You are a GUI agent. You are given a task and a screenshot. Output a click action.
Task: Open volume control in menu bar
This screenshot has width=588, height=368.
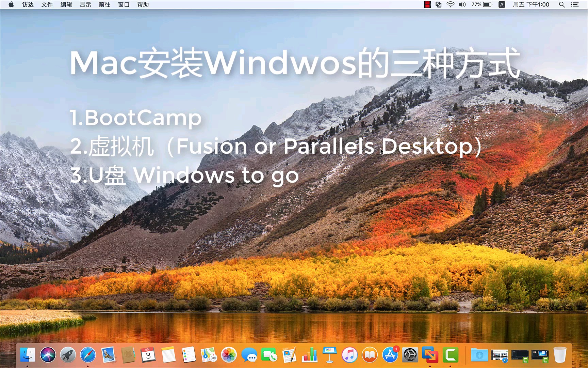point(462,4)
